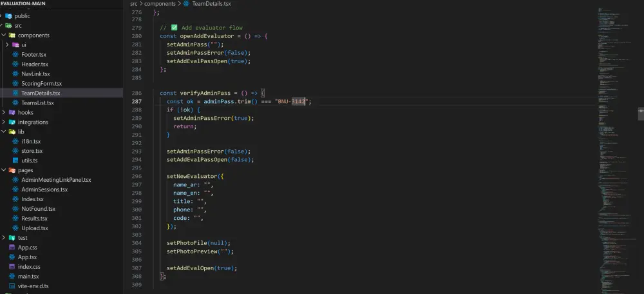Click React icon in TeamDetails.tsx breadcrumb

coord(187,4)
